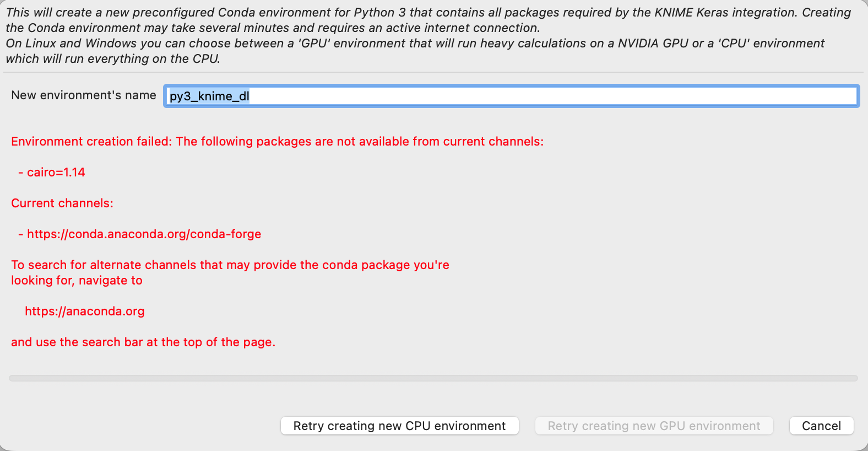Click the selected text py3_knime_dl
This screenshot has width=868, height=451.
coord(209,96)
